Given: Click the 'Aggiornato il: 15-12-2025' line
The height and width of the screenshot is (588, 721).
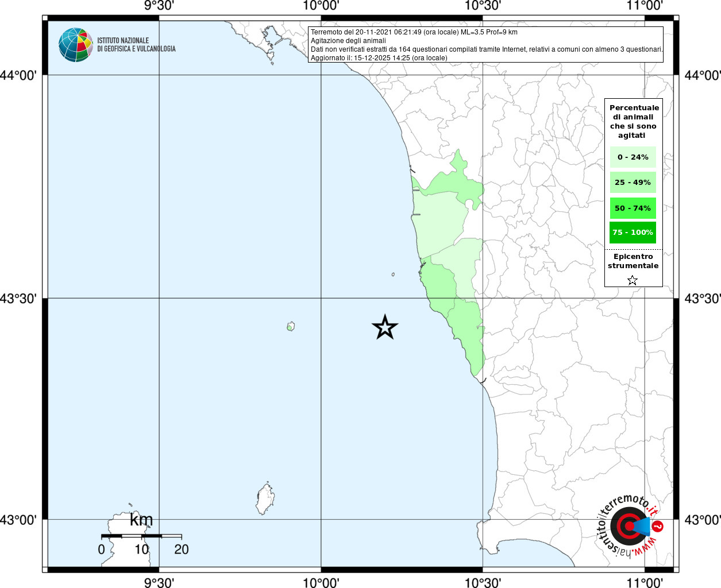Looking at the screenshot, I should pos(379,58).
